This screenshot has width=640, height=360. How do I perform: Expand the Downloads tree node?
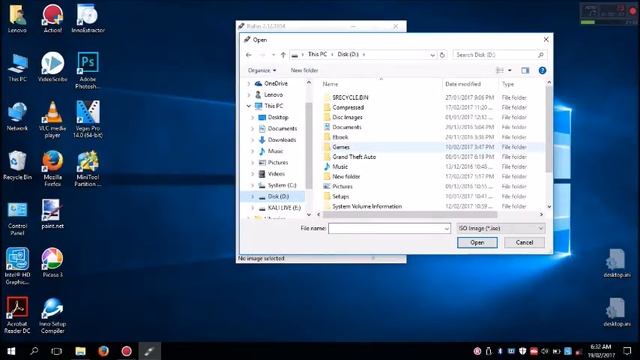[x=253, y=140]
